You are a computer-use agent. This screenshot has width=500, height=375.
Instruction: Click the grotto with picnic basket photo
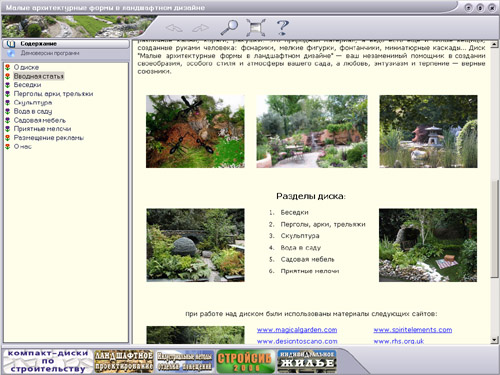tap(428, 245)
